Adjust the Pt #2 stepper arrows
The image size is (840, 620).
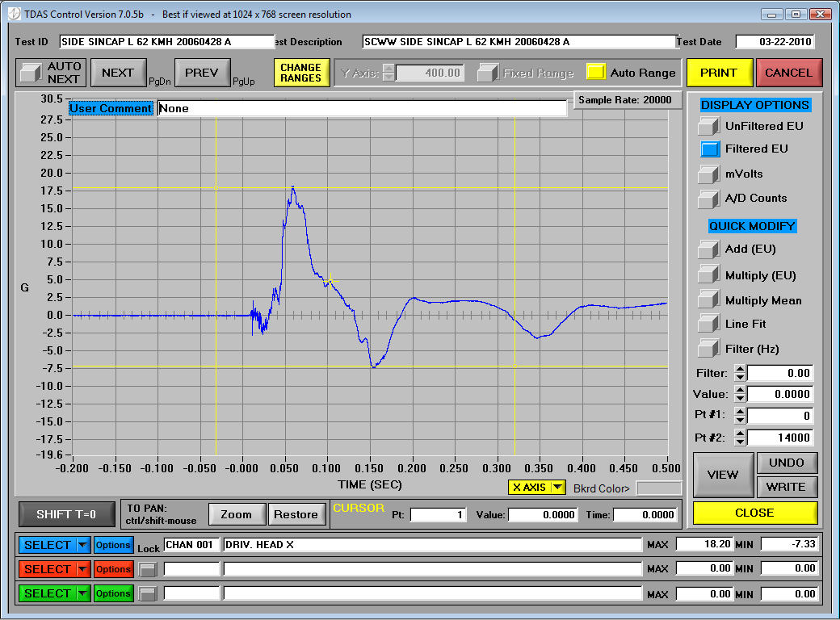(x=740, y=438)
